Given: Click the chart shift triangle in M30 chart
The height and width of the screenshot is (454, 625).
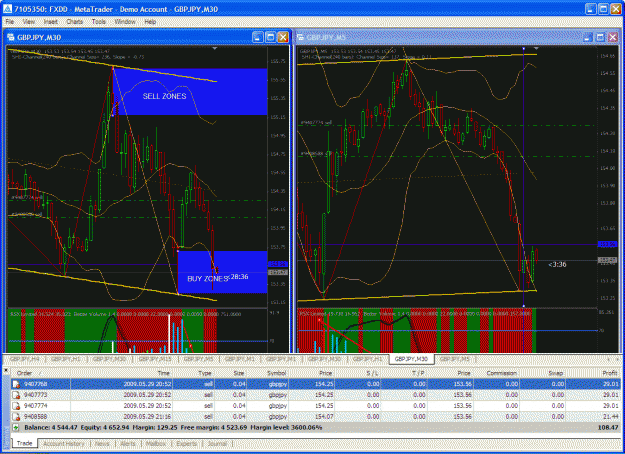Looking at the screenshot, I should pos(214,49).
